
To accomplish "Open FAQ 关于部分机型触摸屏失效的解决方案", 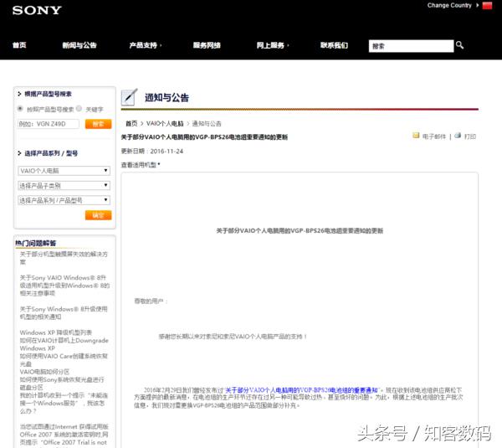I will click(x=64, y=258).
